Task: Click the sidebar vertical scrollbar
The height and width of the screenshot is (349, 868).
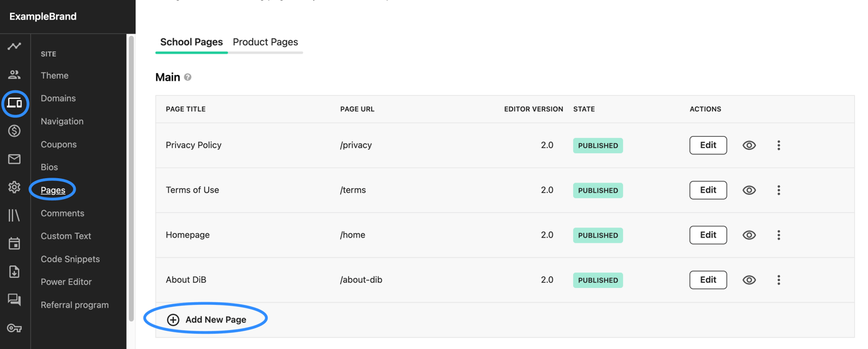Action: pos(131,178)
